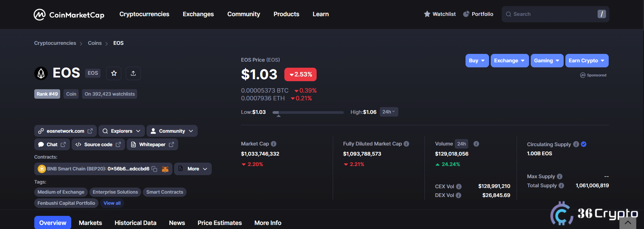This screenshot has height=229, width=644.
Task: Switch to the Overview tab
Action: click(x=53, y=223)
